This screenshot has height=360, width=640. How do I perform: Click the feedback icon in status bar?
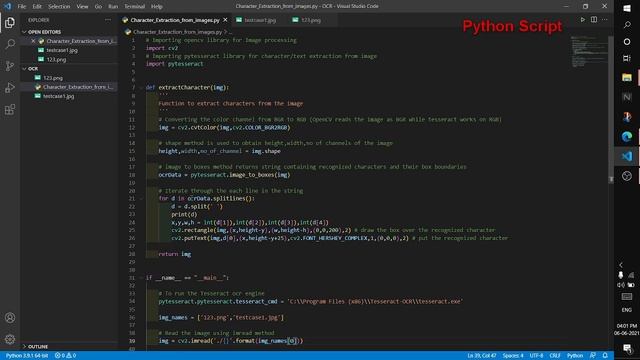point(593,356)
